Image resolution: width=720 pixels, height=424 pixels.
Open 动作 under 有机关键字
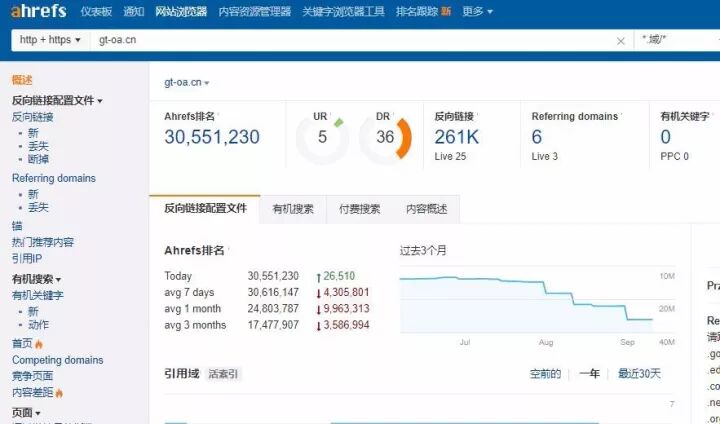(x=38, y=325)
